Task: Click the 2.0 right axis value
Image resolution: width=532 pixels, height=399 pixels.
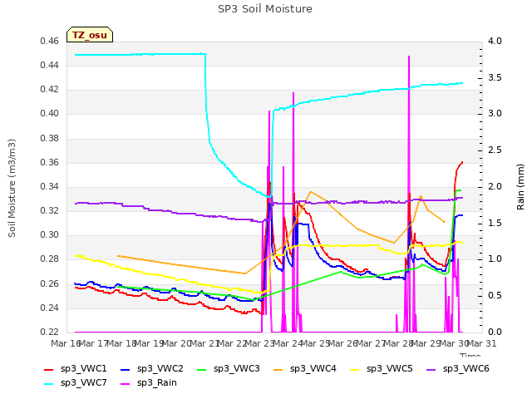Action: point(495,186)
